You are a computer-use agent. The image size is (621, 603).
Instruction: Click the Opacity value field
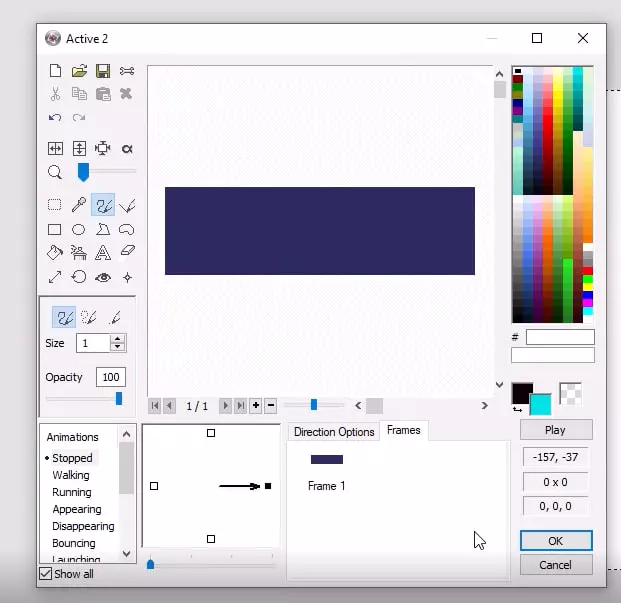point(110,377)
